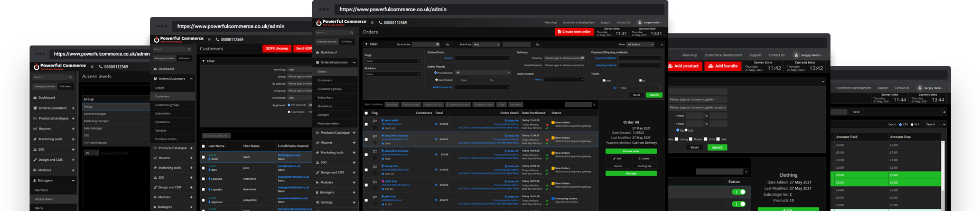The image size is (980, 211).
Task: Click Add product in the products window
Action: [x=685, y=66]
